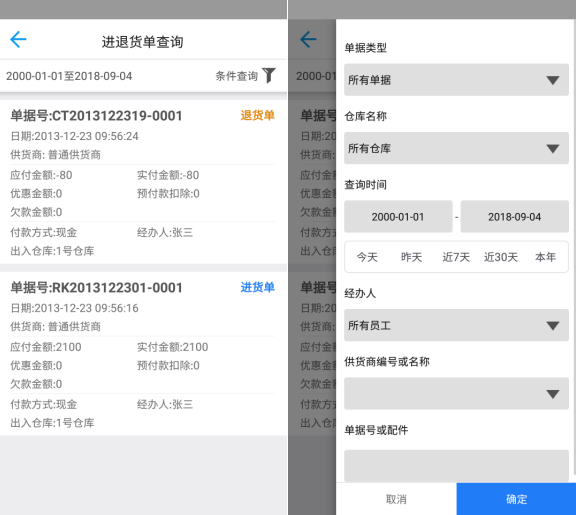The image size is (576, 515).
Task: Edit the start date 2000-01-01 field
Action: pyautogui.click(x=398, y=216)
